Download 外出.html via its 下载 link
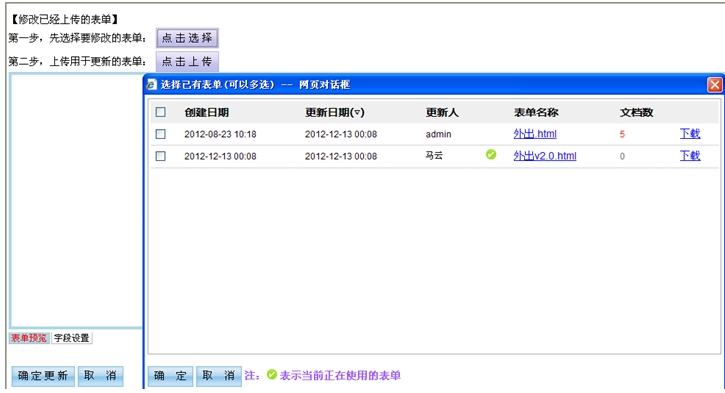This screenshot has width=725, height=393. pos(690,134)
